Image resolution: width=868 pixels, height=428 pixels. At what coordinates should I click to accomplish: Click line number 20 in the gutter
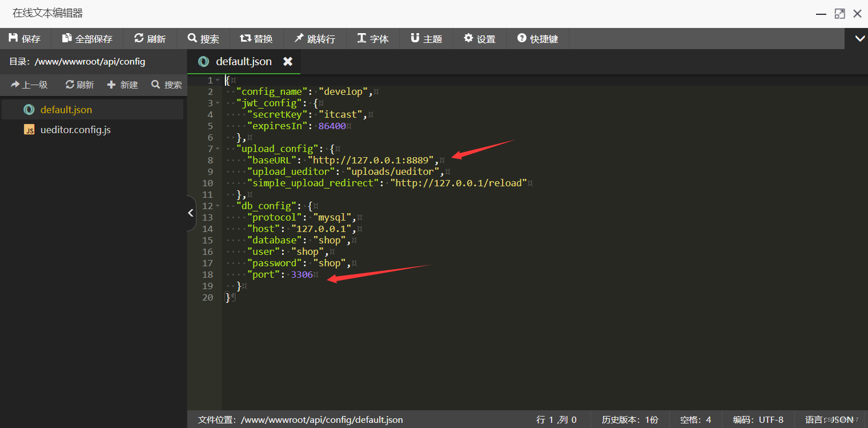click(x=207, y=297)
